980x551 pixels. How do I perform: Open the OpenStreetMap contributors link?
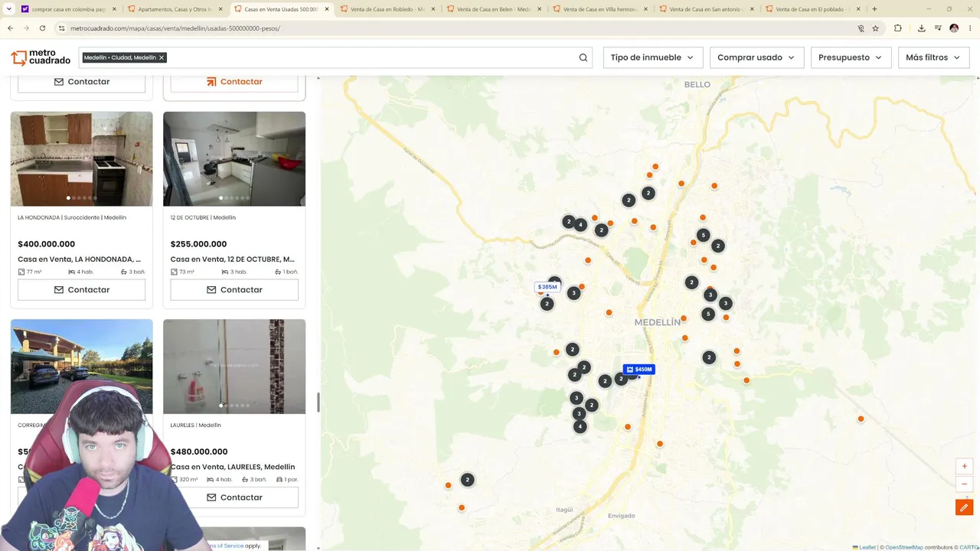tap(904, 547)
